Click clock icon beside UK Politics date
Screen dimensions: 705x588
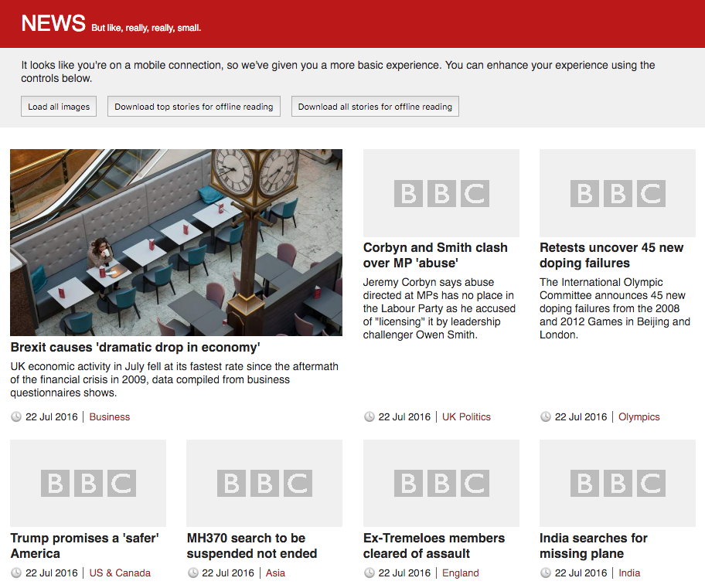pyautogui.click(x=370, y=416)
